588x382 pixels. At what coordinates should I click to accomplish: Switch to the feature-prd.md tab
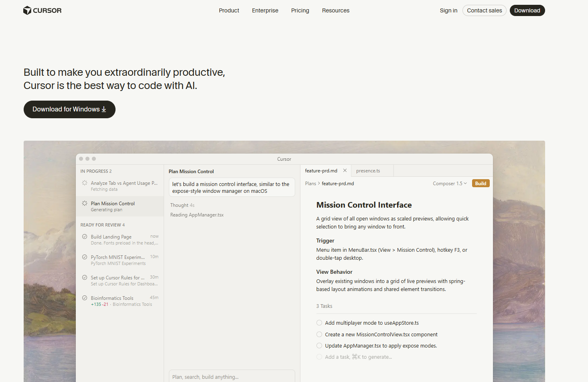point(326,171)
